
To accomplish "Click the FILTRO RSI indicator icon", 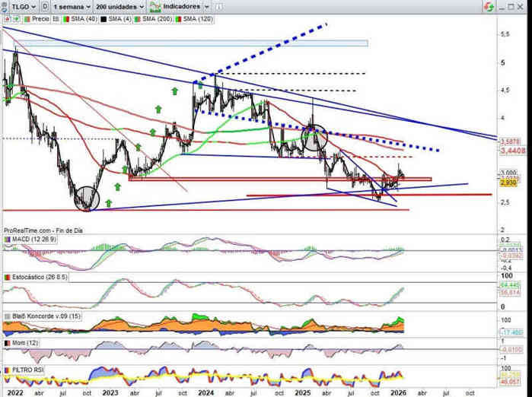I will pyautogui.click(x=8, y=369).
